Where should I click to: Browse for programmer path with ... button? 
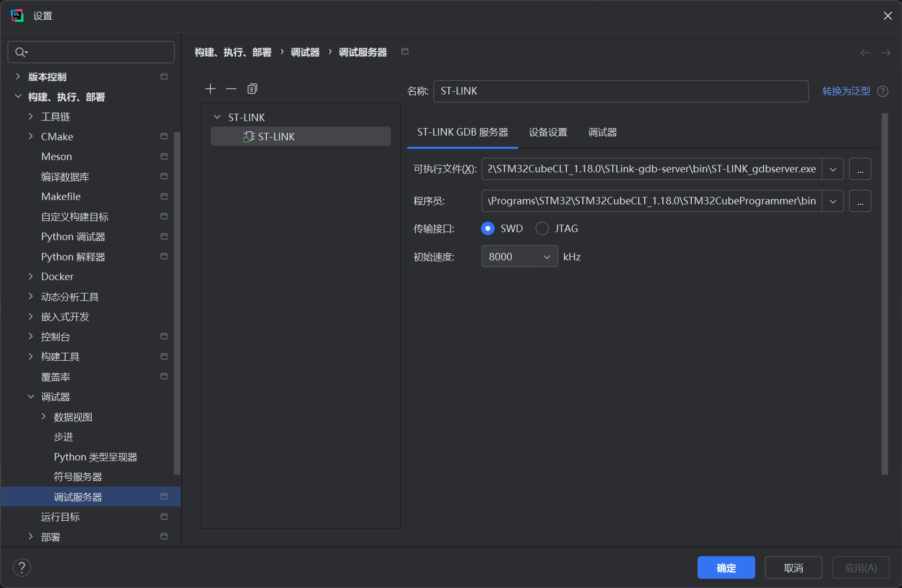tap(860, 201)
